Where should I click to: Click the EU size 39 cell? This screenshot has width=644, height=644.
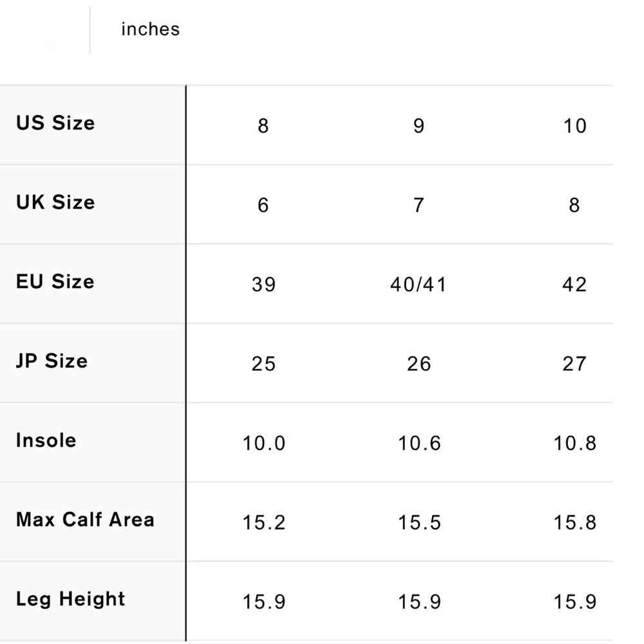[x=263, y=285]
